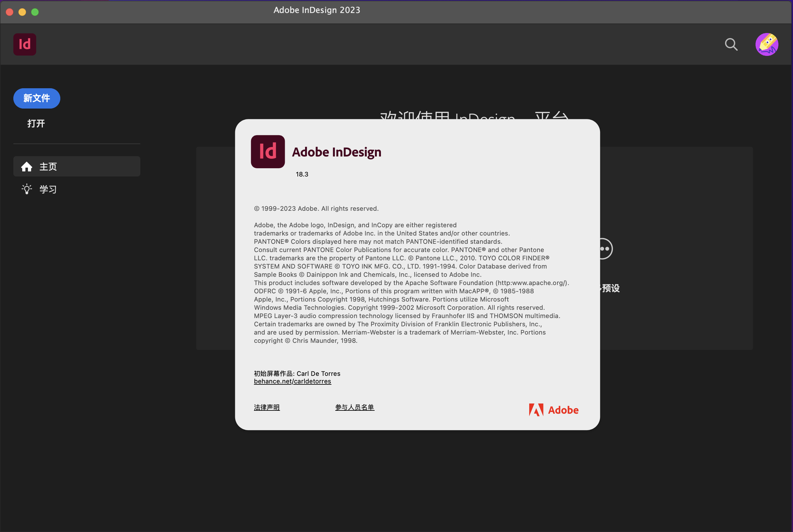Screen dimensions: 793x532
Task: Click the 新文件 button to create a new document
Action: click(x=36, y=98)
